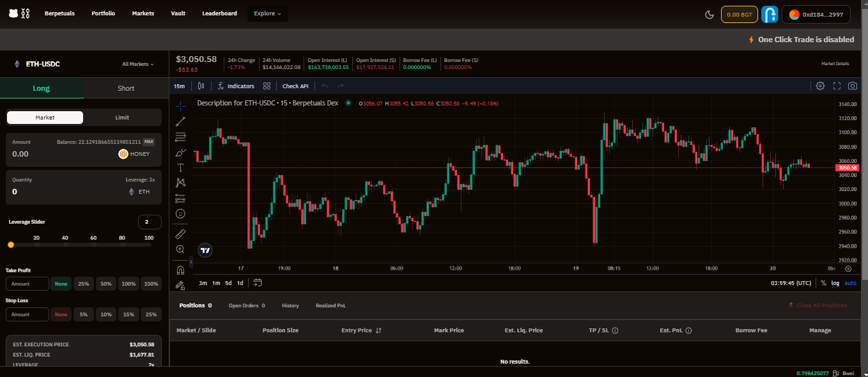Switch to the Realized PnL tab
The image size is (868, 377).
point(330,305)
